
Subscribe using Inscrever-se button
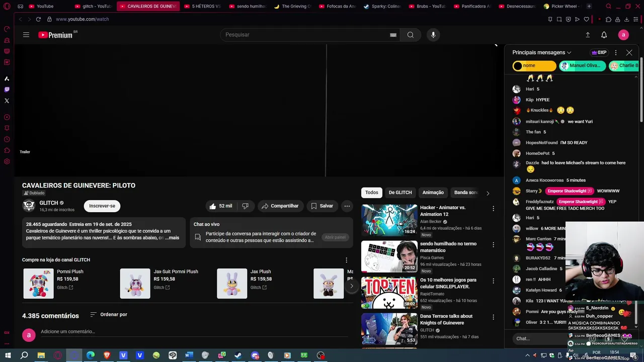click(x=102, y=206)
